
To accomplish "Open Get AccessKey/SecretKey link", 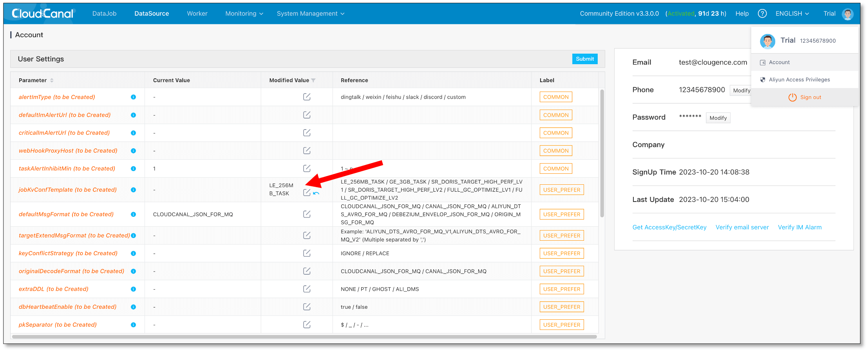I will tap(669, 227).
